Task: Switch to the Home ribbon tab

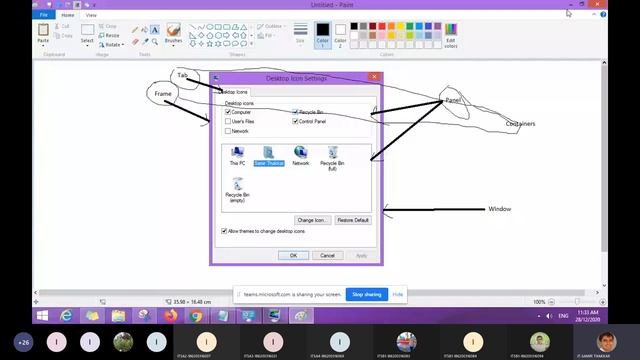Action: tap(67, 15)
